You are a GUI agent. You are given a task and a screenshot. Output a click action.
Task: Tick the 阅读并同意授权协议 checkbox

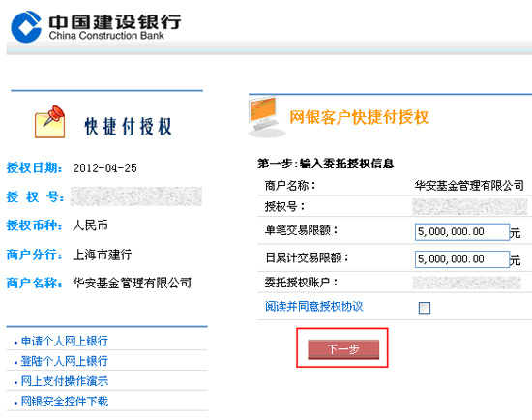pos(425,308)
